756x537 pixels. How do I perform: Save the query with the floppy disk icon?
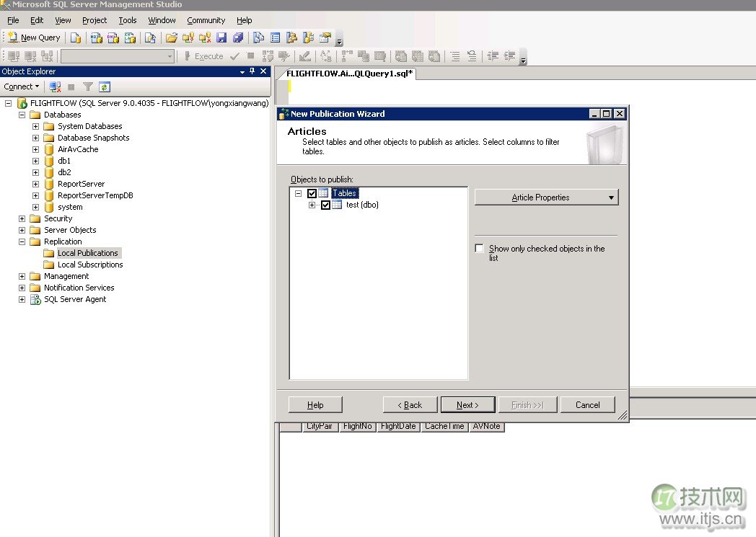[221, 37]
